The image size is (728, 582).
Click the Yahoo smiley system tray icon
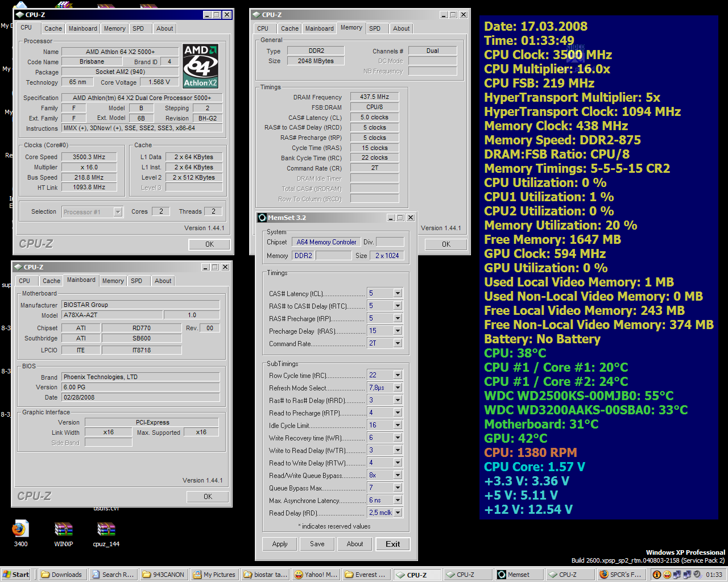tap(667, 575)
